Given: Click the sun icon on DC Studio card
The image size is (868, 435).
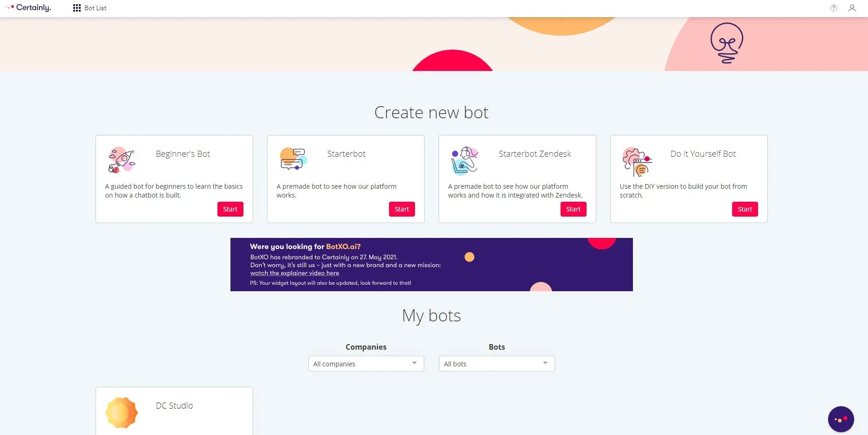Looking at the screenshot, I should pos(121,412).
